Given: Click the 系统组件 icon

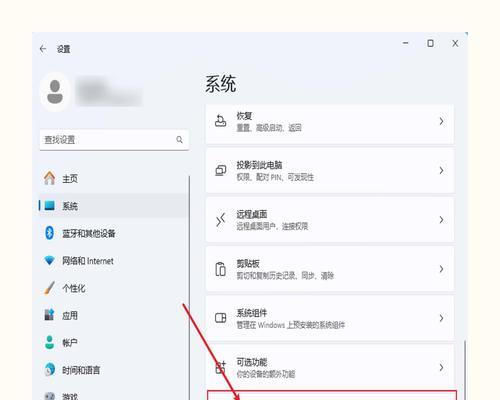Looking at the screenshot, I should tap(220, 318).
